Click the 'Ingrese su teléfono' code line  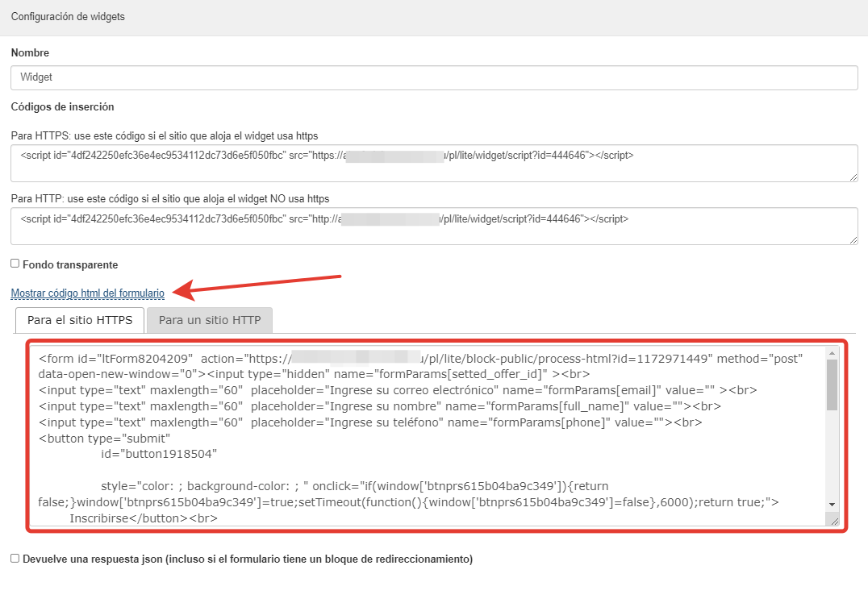(x=370, y=422)
